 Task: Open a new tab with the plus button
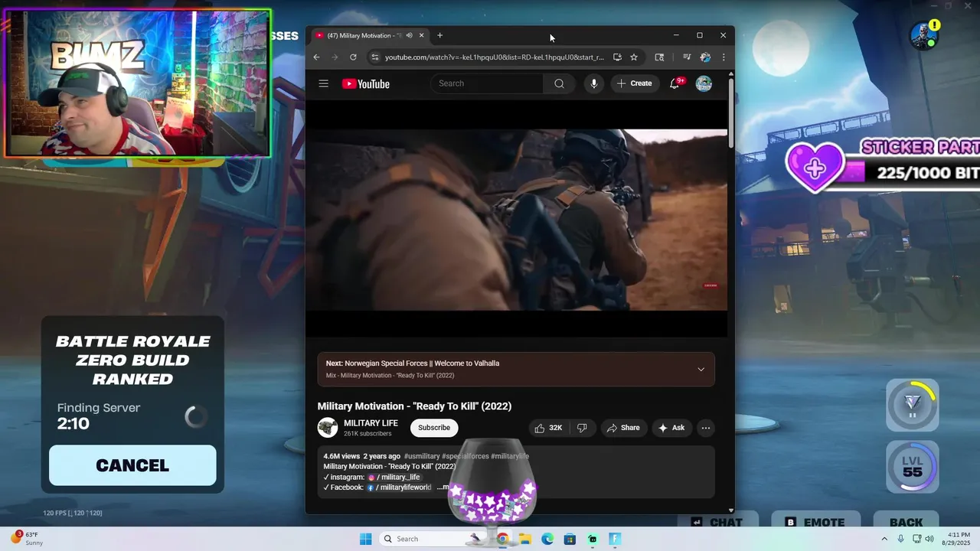coord(439,35)
